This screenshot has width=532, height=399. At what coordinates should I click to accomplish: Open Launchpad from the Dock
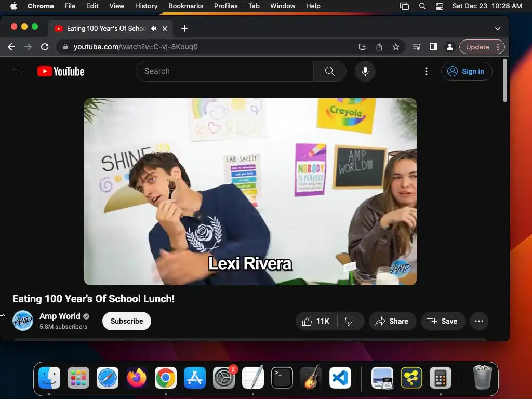[78, 378]
